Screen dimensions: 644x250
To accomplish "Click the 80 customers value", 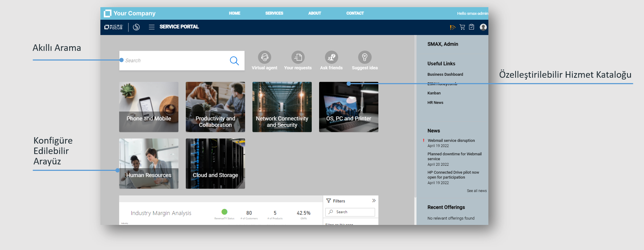I will pyautogui.click(x=249, y=213).
